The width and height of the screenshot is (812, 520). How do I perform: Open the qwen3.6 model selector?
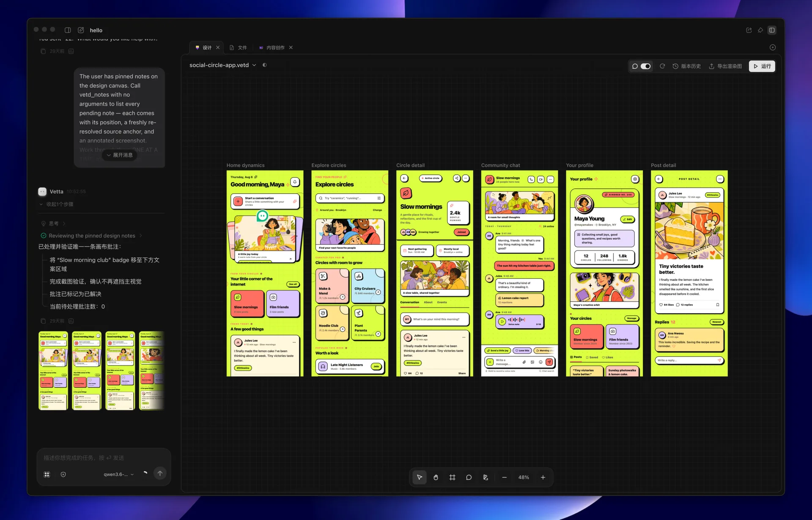click(119, 474)
